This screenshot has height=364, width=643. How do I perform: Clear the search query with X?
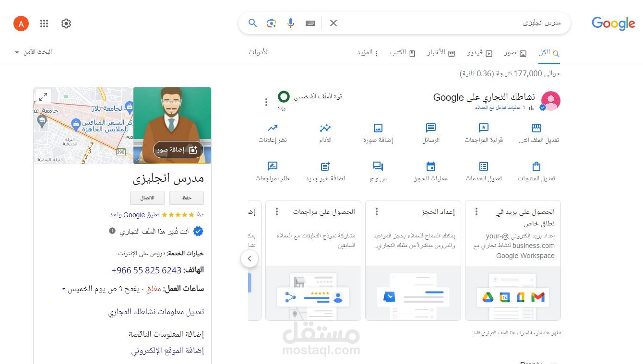coord(333,23)
